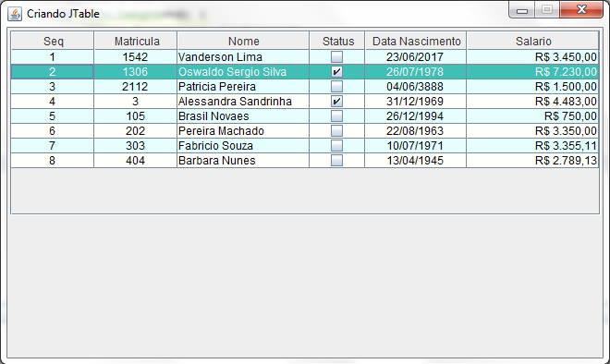The image size is (610, 364).
Task: Select the Data Nascimento column header
Action: click(416, 41)
